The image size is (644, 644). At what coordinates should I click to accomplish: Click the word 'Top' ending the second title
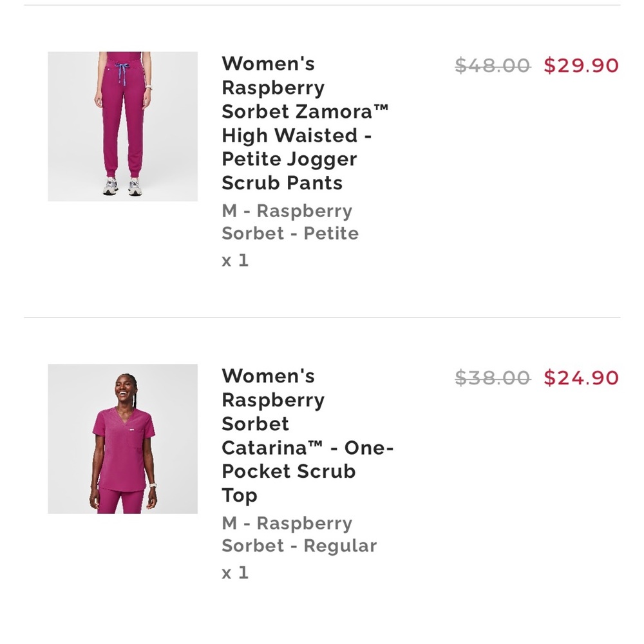240,496
